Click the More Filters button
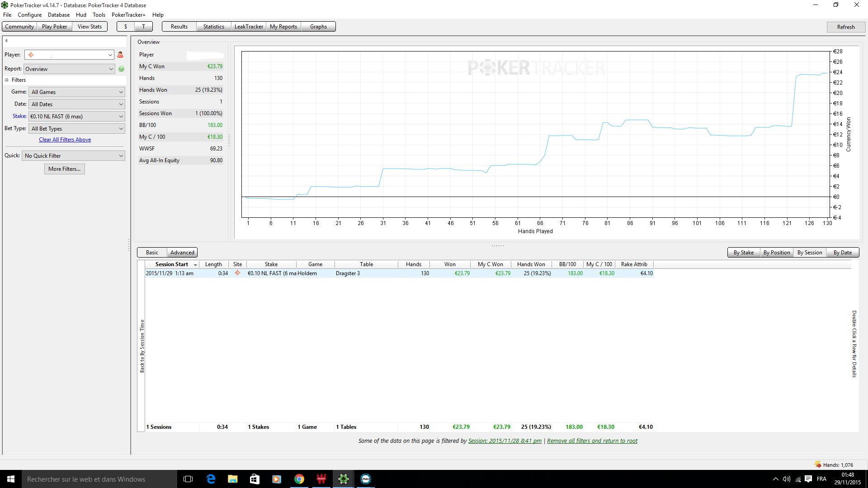Screen dimensions: 868x488 [x=65, y=169]
